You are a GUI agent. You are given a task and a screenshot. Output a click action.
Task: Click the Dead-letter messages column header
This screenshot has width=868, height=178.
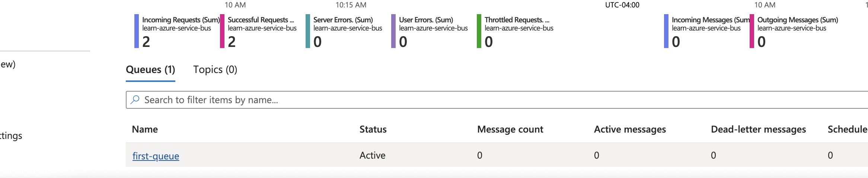coord(758,129)
